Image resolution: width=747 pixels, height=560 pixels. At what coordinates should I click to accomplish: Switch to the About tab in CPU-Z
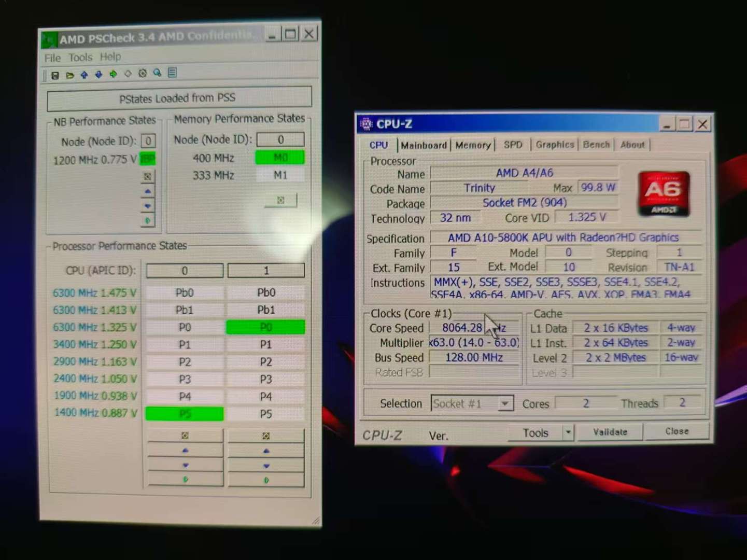[632, 145]
